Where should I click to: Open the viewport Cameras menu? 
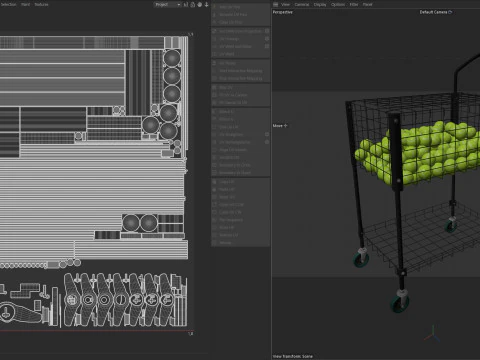tap(302, 4)
